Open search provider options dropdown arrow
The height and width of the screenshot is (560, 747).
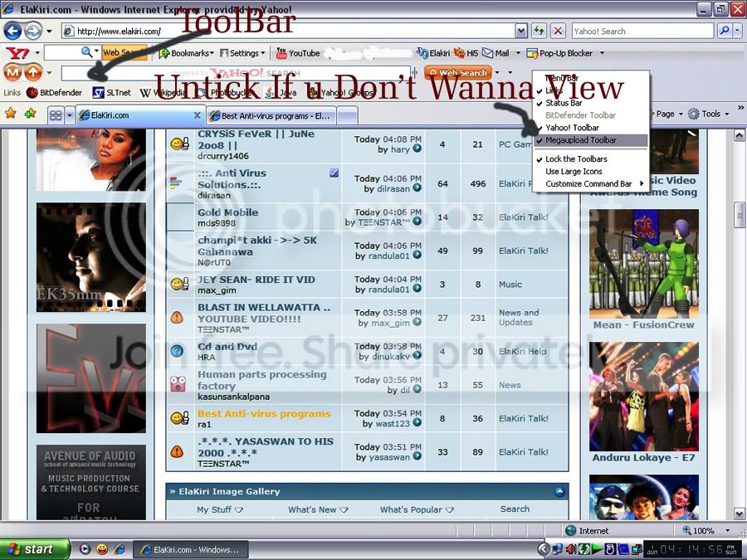[738, 31]
